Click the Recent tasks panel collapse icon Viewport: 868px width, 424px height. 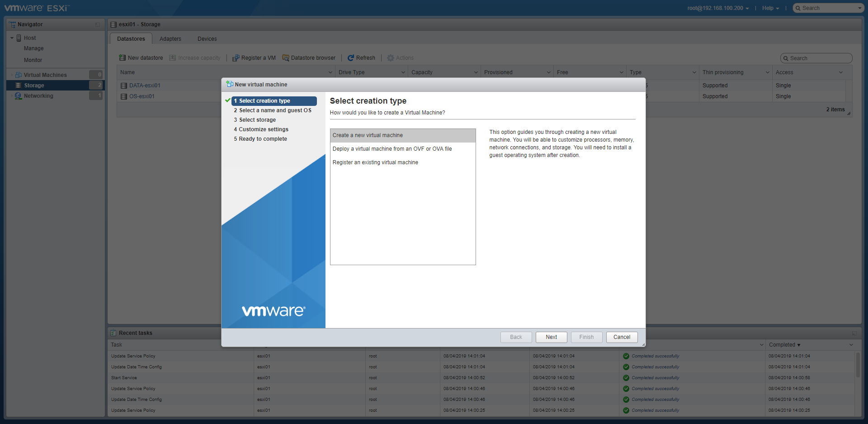[x=854, y=333]
